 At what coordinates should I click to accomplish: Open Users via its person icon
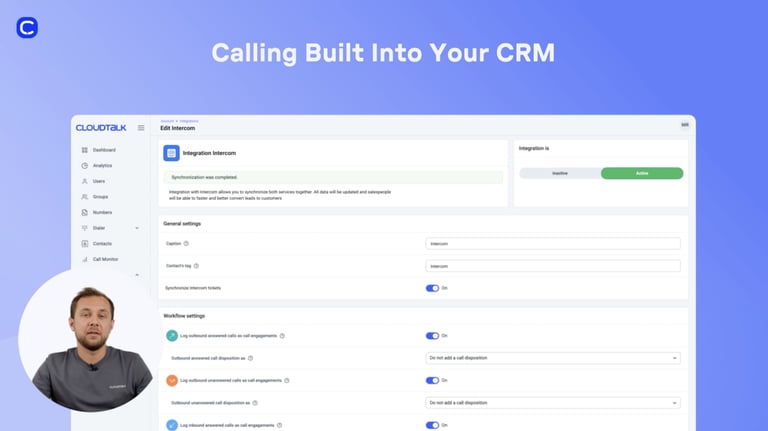pyautogui.click(x=85, y=181)
